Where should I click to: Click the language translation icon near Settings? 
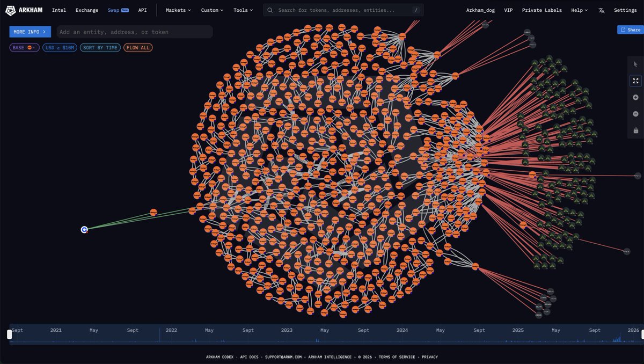pyautogui.click(x=601, y=10)
